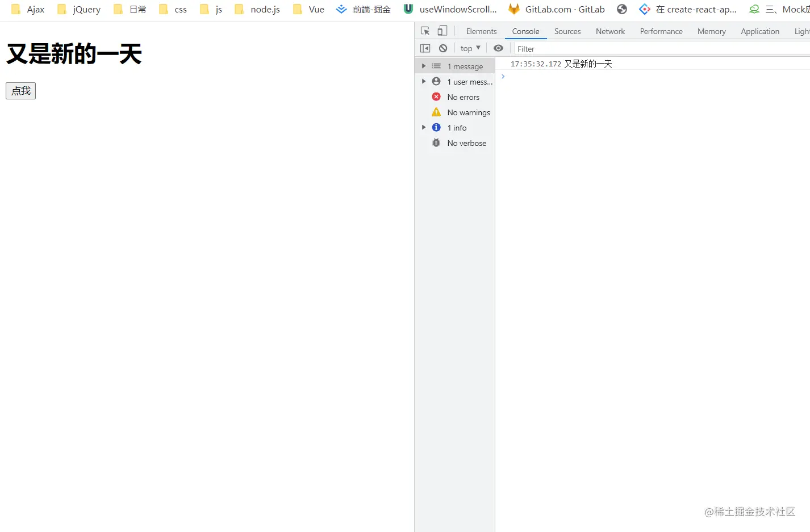Open the js bookmark folder
Screen dimensions: 810x532
point(211,9)
